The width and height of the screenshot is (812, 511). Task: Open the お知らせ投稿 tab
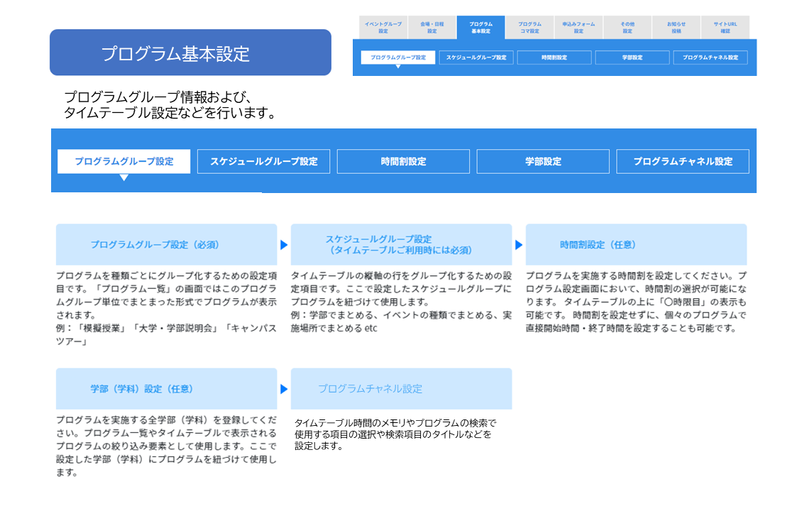click(676, 28)
